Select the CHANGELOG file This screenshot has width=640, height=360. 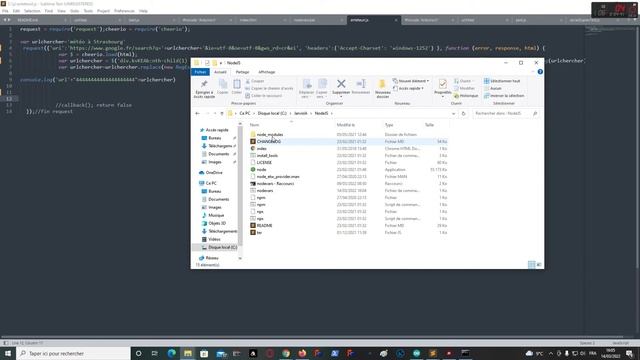coord(269,142)
